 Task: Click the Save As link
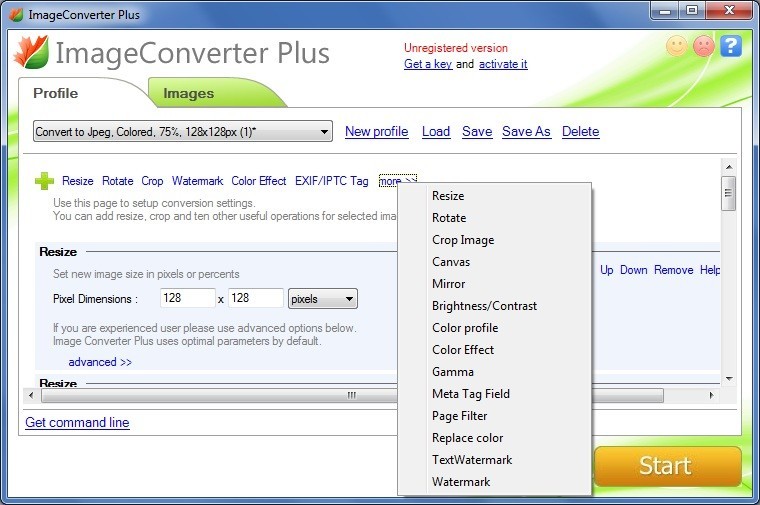[526, 131]
